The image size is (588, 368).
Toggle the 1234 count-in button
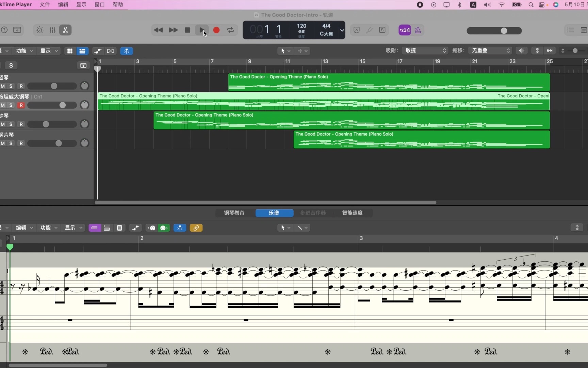405,30
